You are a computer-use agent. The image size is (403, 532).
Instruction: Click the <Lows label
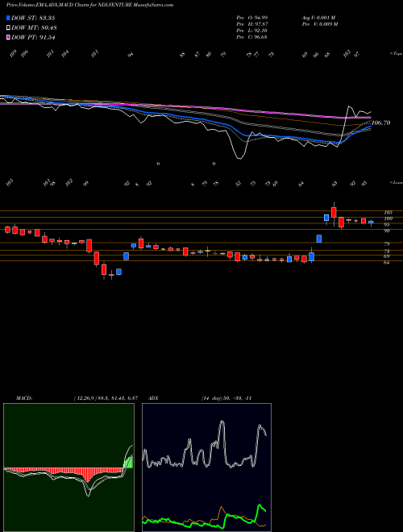pyautogui.click(x=396, y=182)
